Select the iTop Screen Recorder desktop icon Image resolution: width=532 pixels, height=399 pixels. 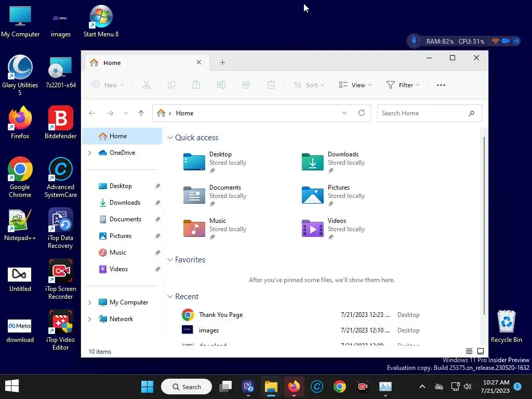click(60, 279)
